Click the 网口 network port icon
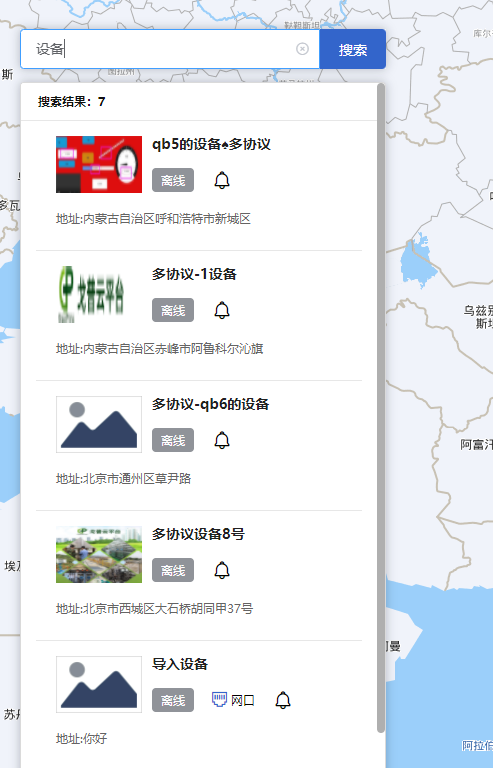493x768 pixels. point(219,699)
